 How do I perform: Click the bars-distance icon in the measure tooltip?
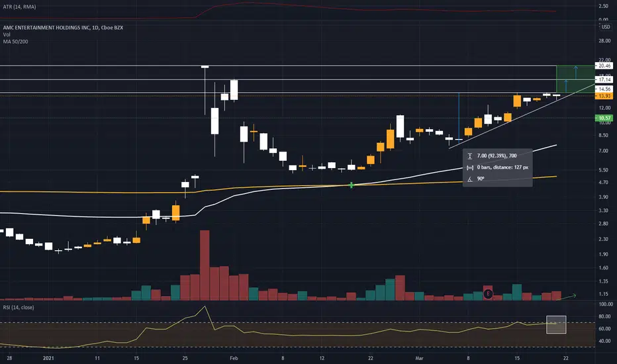(x=470, y=167)
